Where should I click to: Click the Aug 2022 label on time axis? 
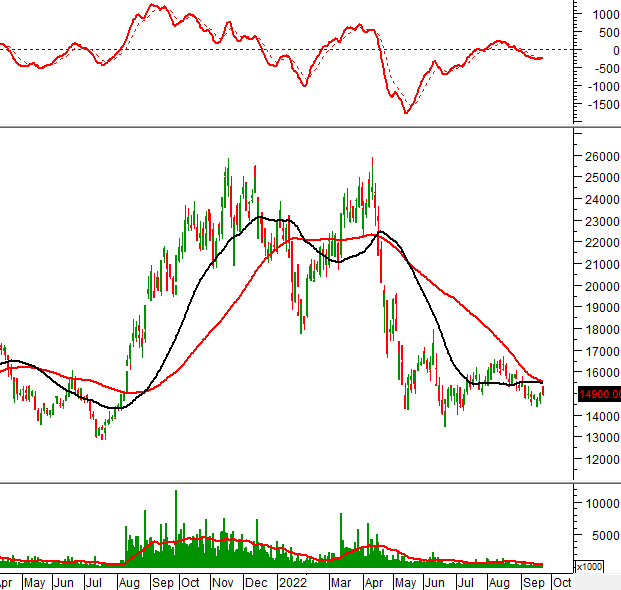(x=499, y=582)
